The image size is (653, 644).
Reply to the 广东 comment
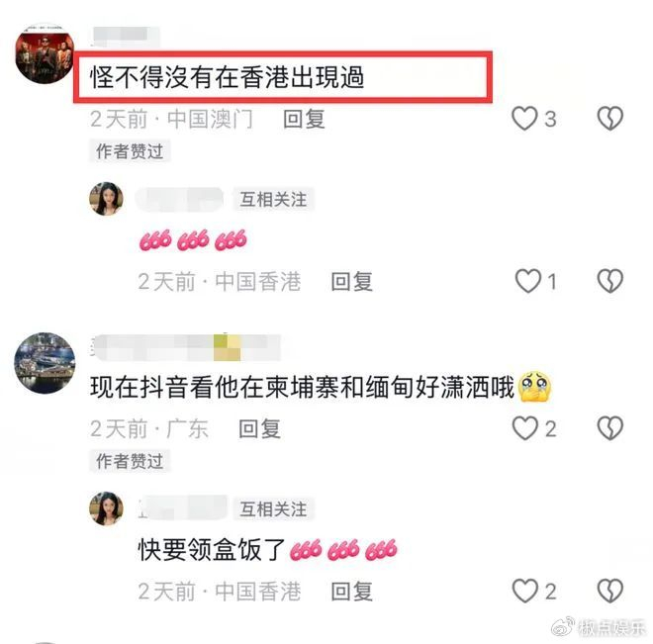tap(259, 428)
